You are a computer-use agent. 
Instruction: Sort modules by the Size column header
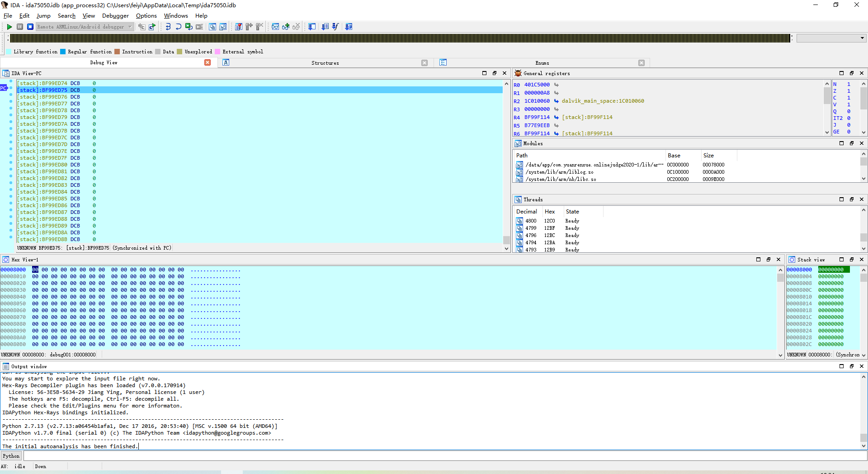pos(719,155)
